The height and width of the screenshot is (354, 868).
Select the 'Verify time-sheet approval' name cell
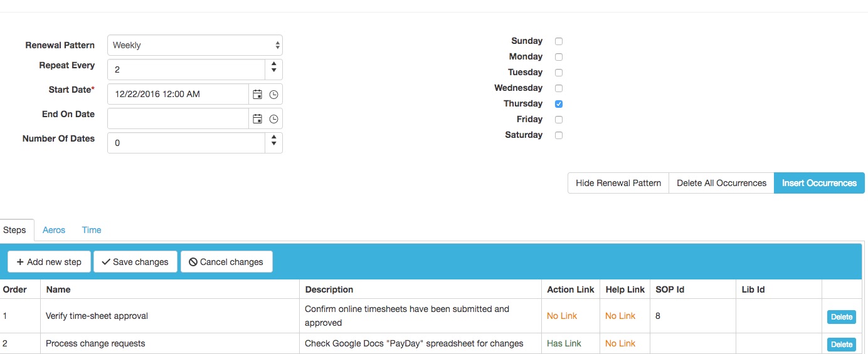coord(170,316)
